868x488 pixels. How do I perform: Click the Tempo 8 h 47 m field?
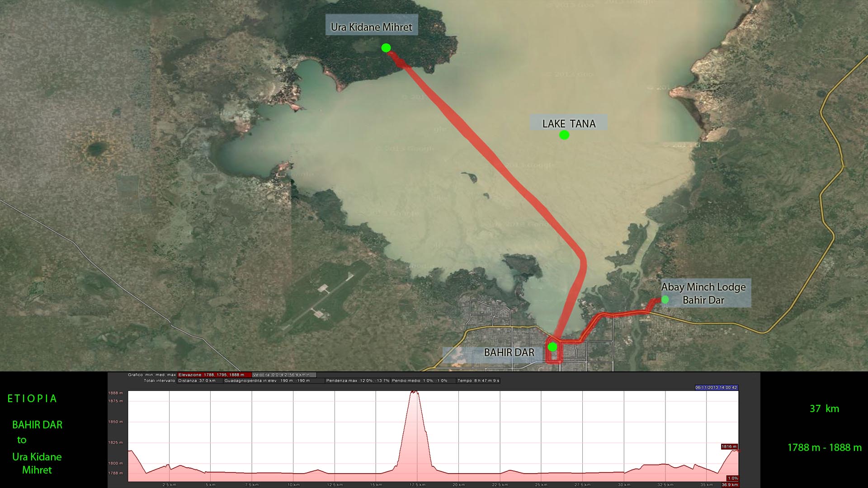pos(478,380)
